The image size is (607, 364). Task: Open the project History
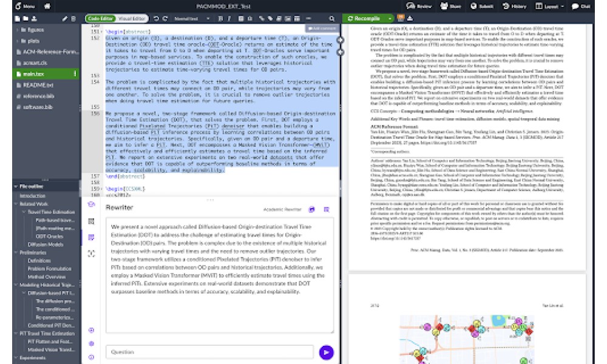[514, 6]
